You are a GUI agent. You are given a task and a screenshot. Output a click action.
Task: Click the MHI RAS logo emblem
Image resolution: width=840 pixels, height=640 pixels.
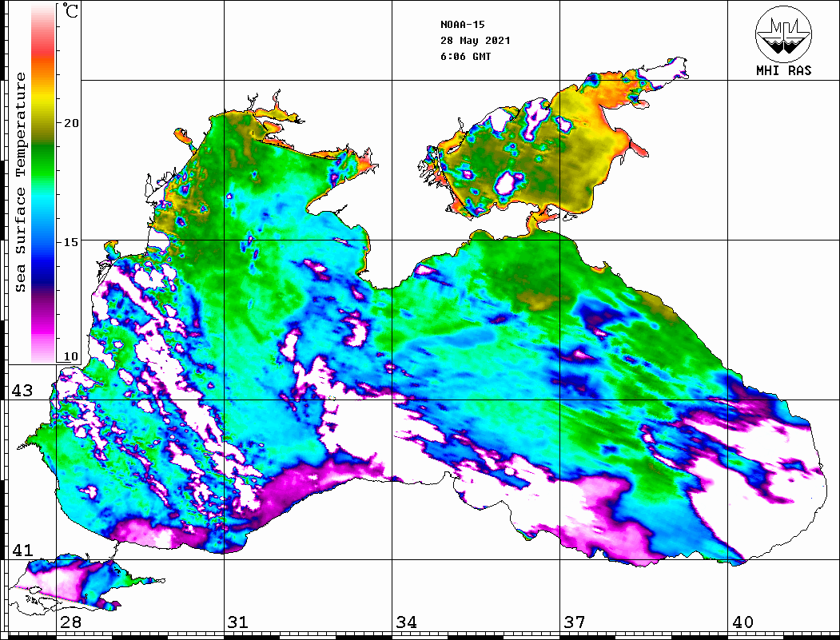784,34
